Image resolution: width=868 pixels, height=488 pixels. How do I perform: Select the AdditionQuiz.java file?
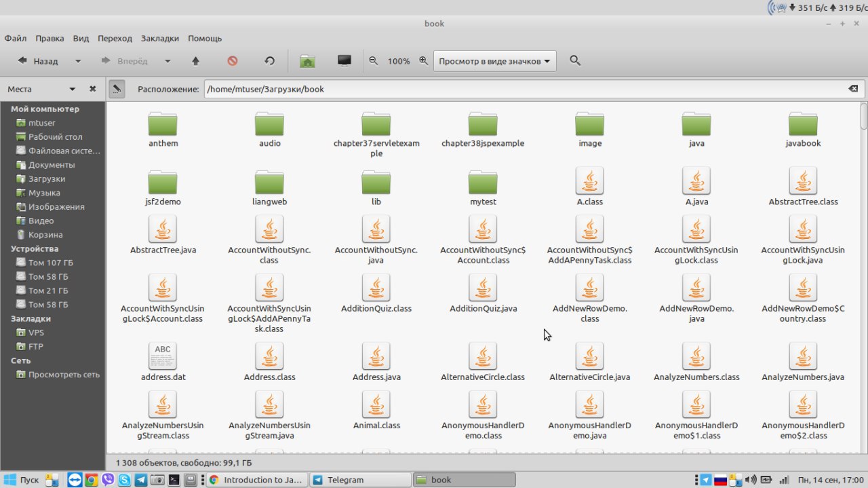[483, 293]
